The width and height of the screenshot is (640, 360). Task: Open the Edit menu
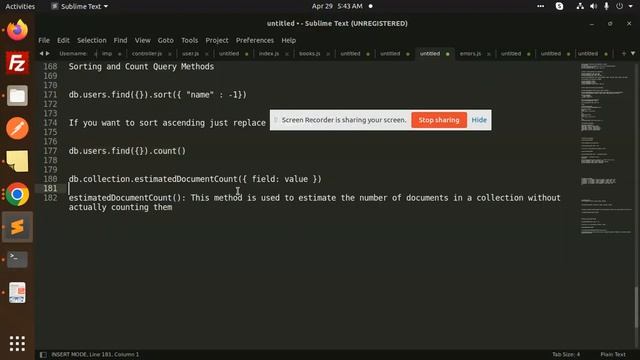click(63, 40)
